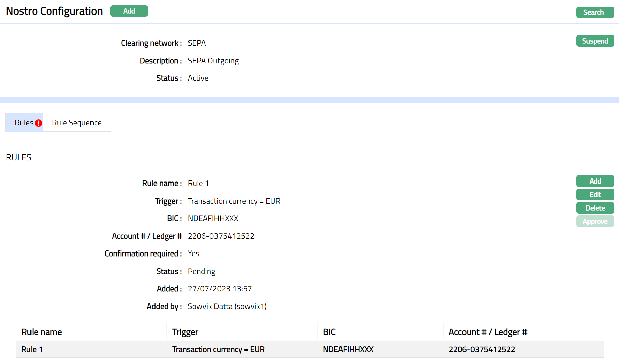Select the Rule 1 cell in the table

coord(32,349)
